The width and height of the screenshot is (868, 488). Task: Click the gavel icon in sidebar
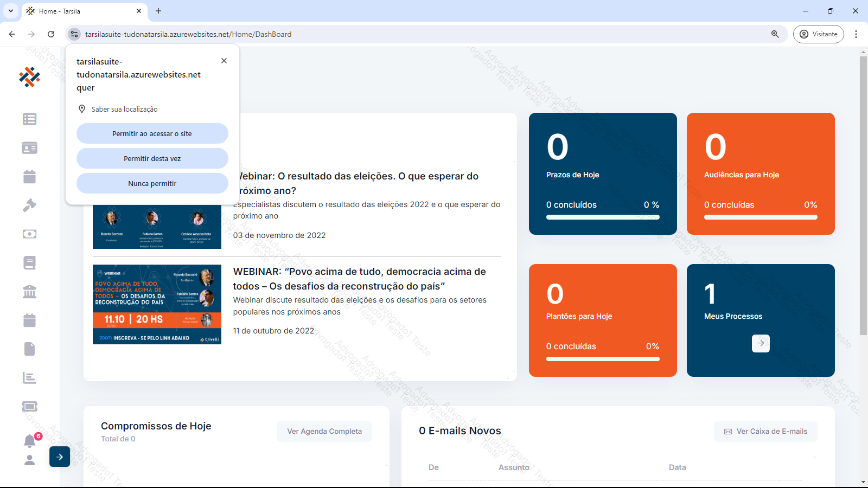pos(29,206)
